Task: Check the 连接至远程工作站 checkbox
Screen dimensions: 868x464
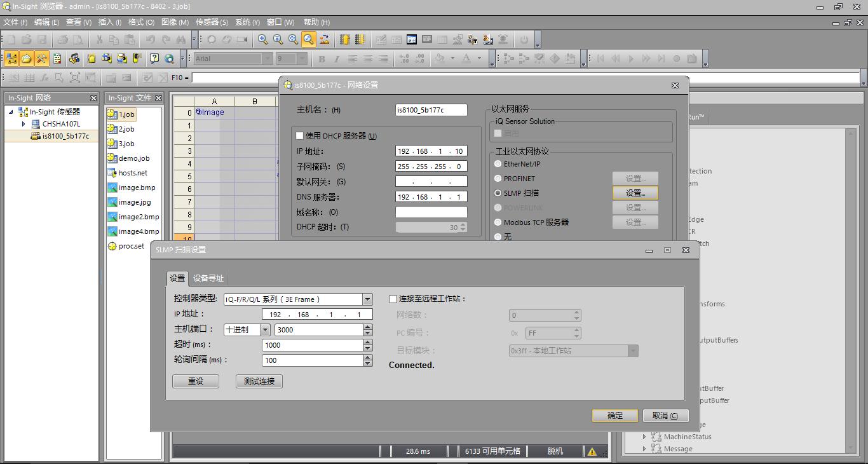Action: [x=393, y=299]
